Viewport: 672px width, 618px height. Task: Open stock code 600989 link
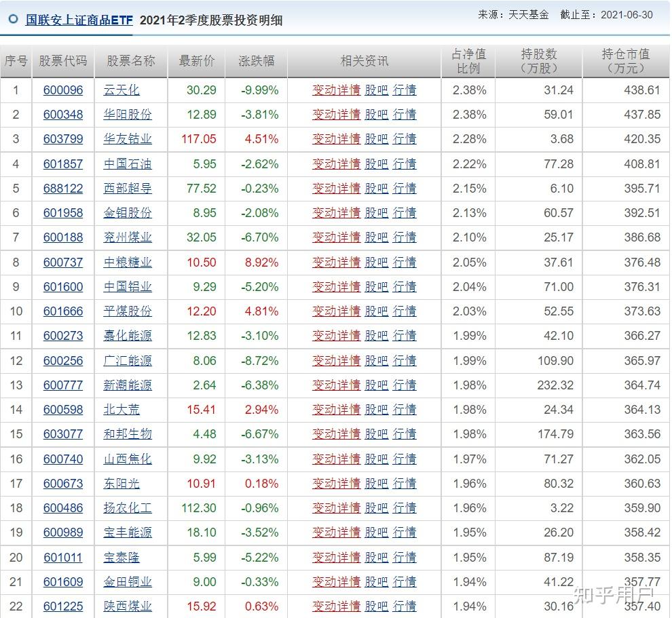[63, 533]
